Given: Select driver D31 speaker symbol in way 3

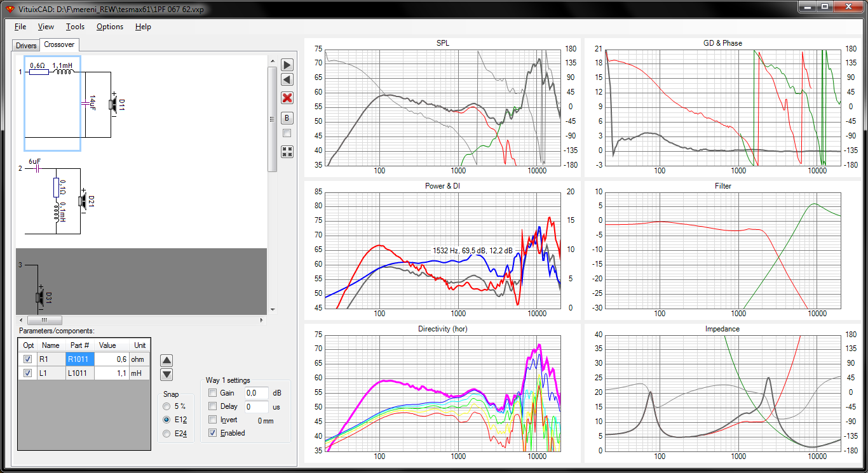Looking at the screenshot, I should click(39, 297).
